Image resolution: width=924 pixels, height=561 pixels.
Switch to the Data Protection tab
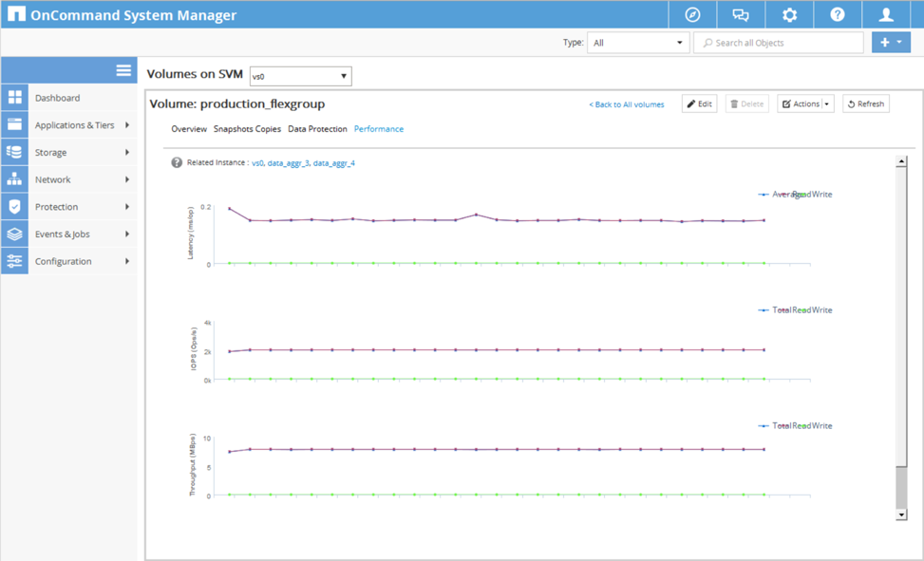317,128
